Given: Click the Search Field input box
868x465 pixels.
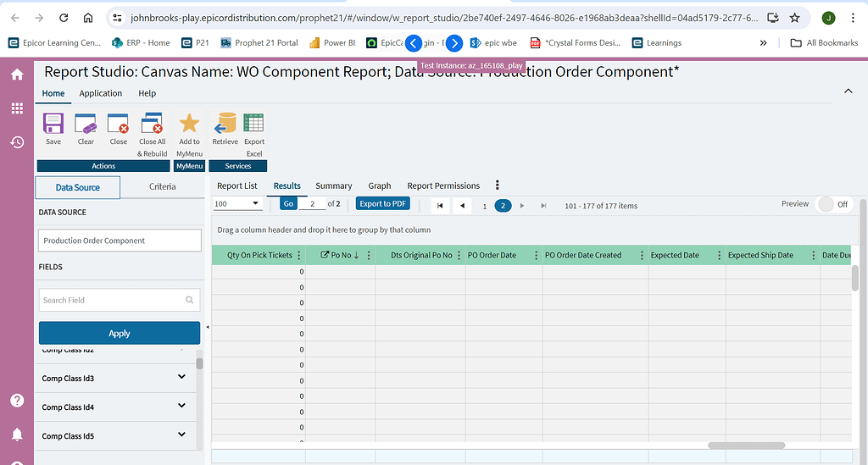Looking at the screenshot, I should pyautogui.click(x=119, y=300).
